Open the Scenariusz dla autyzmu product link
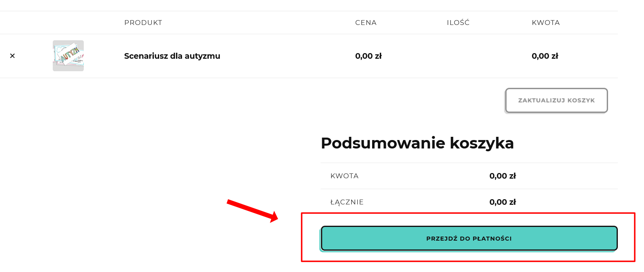 pos(172,56)
